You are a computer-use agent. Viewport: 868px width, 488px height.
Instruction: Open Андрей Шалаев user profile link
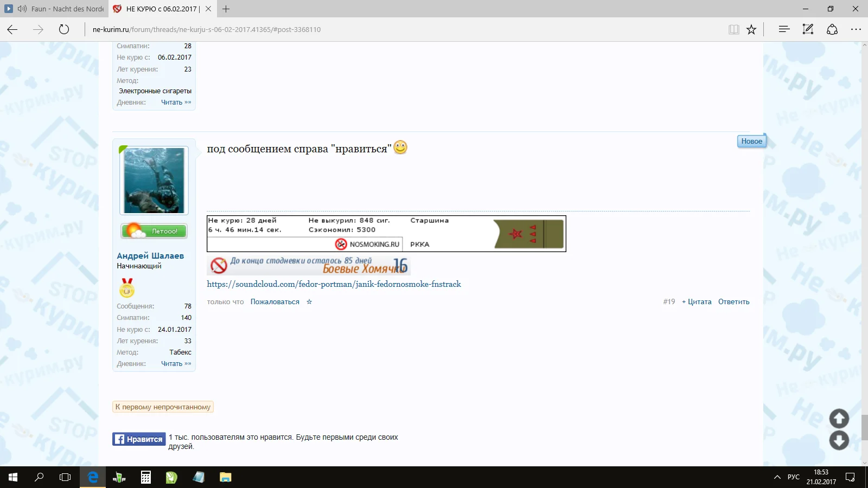click(x=150, y=256)
